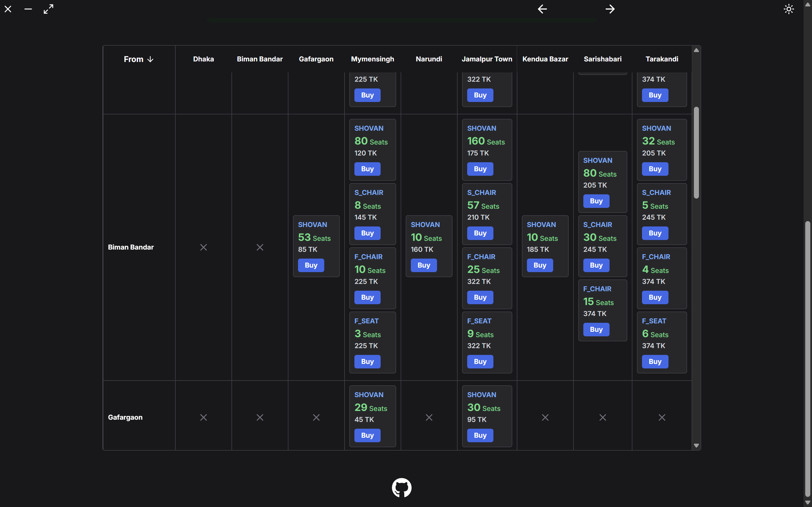
Task: Buy Gafargaon to Mymensingh 45 TK ticket
Action: tap(367, 435)
